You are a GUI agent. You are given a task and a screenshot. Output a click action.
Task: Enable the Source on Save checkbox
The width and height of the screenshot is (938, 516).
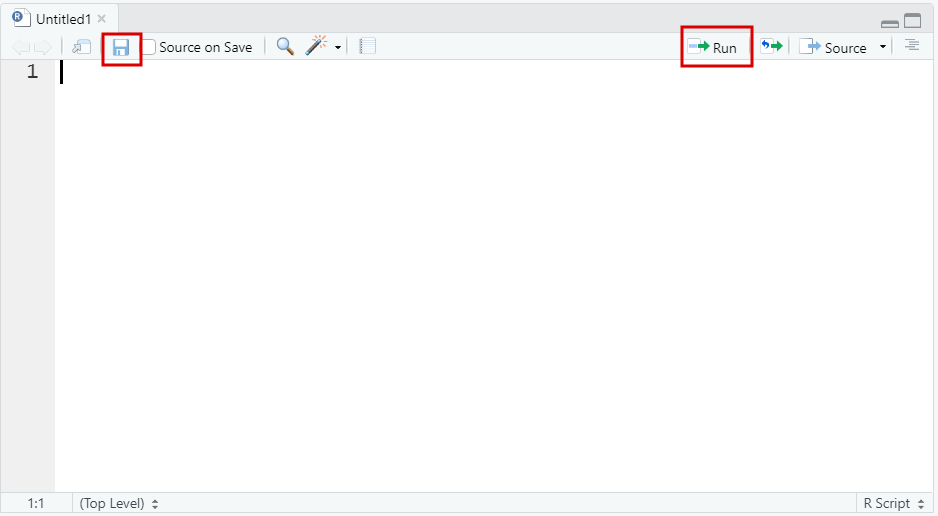tap(149, 47)
